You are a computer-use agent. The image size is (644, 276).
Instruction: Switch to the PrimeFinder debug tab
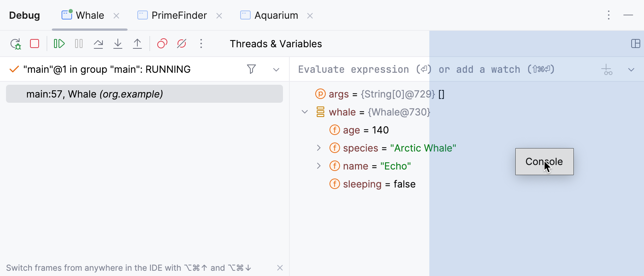(179, 15)
